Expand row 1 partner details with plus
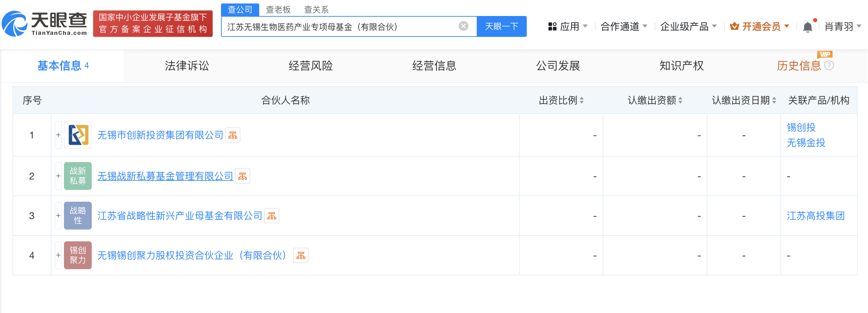This screenshot has height=313, width=868. pos(58,135)
